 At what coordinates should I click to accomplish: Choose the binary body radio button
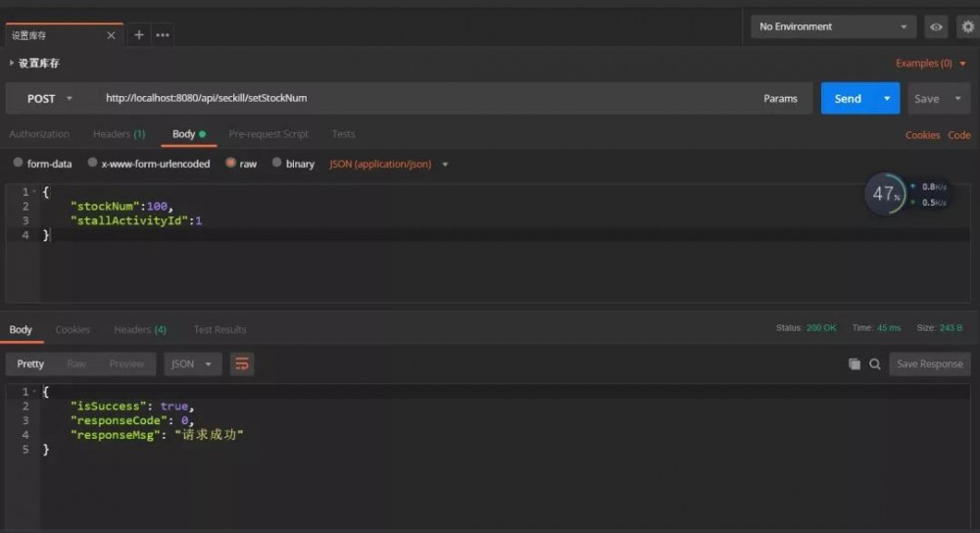pos(277,164)
